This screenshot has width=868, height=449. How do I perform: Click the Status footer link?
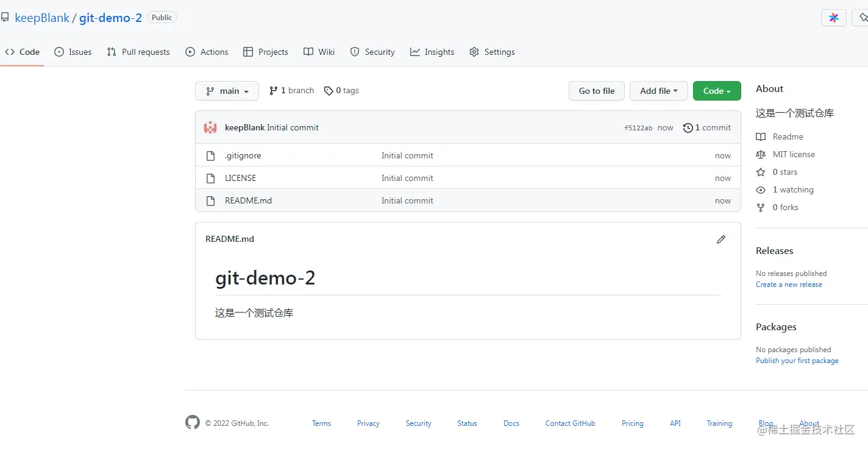(x=467, y=423)
